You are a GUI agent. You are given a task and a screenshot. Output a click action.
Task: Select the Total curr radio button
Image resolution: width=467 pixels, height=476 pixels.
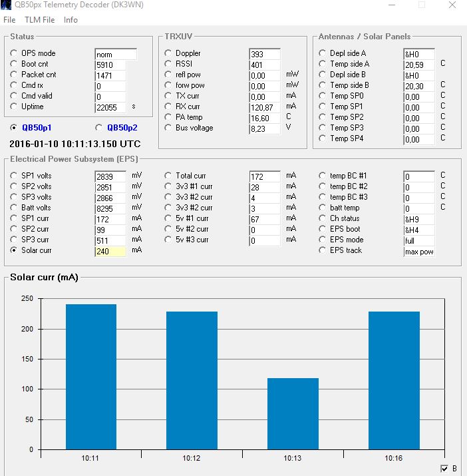[x=168, y=176]
